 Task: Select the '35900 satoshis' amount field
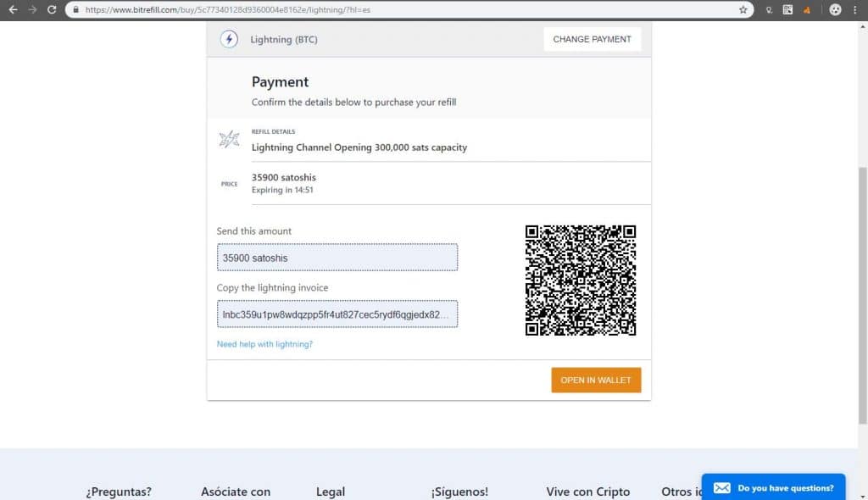click(337, 258)
